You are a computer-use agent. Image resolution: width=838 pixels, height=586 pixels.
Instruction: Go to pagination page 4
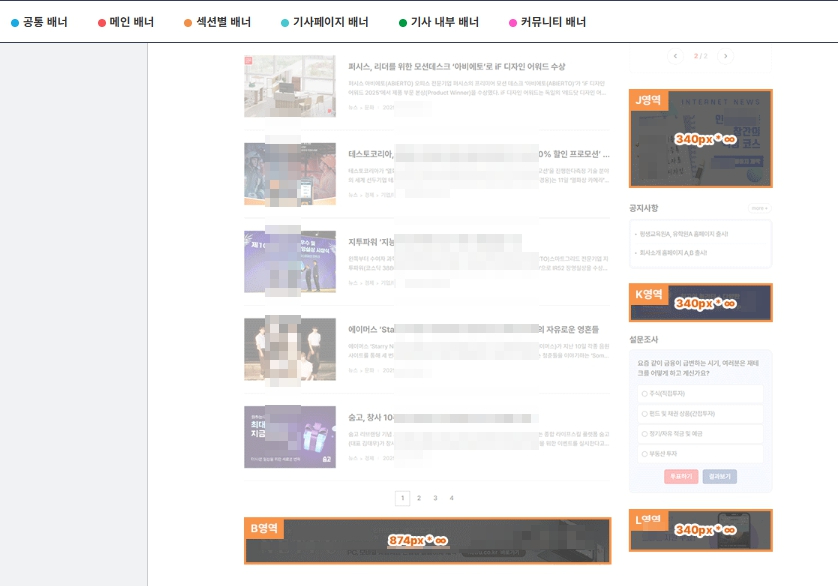pyautogui.click(x=452, y=498)
